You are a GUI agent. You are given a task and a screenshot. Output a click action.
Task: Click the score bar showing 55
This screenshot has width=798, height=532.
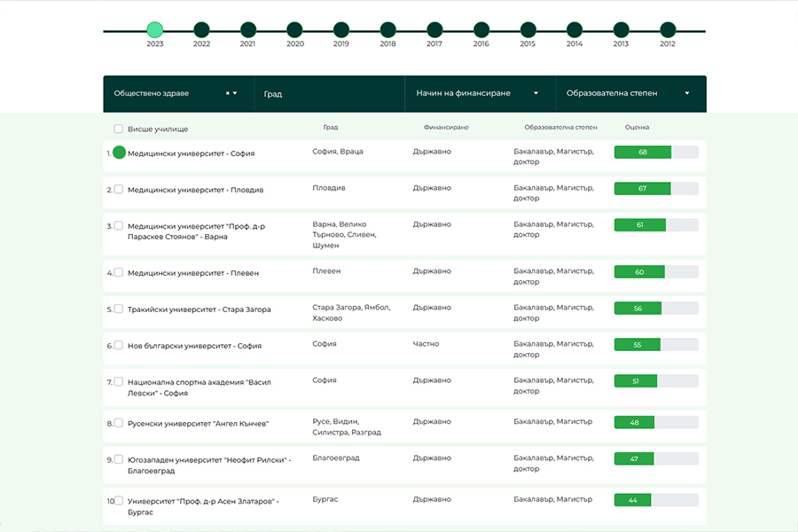coord(656,345)
